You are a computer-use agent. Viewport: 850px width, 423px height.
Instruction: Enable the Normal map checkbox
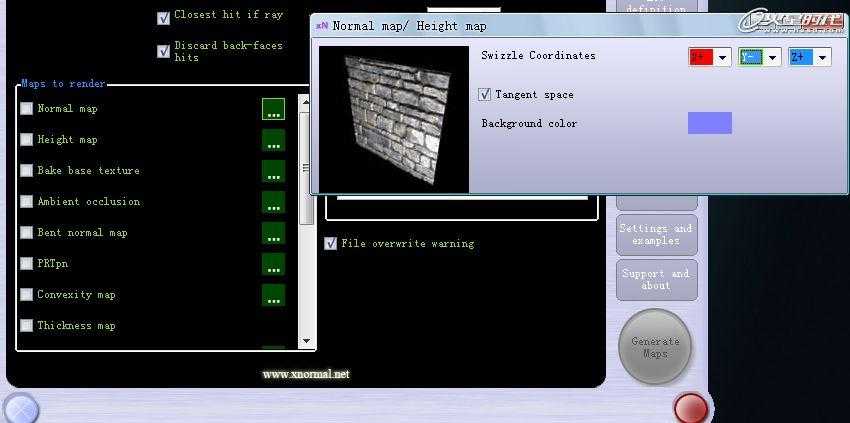coord(27,109)
